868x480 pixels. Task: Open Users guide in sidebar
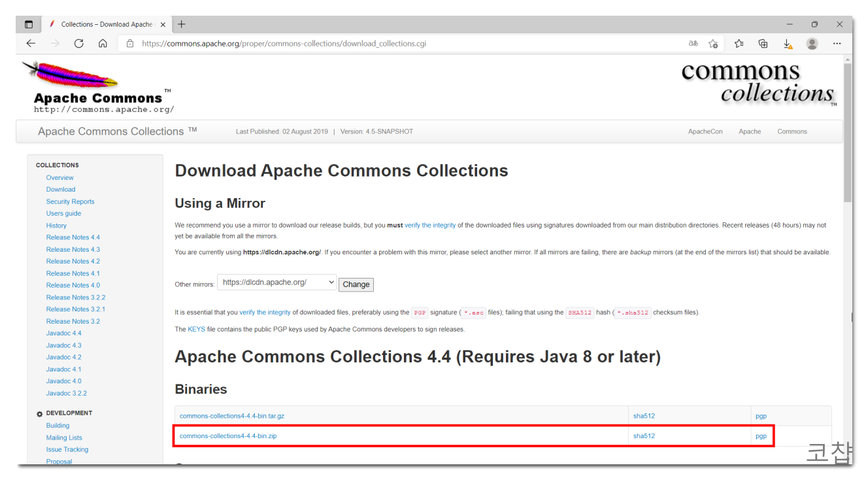click(x=63, y=213)
